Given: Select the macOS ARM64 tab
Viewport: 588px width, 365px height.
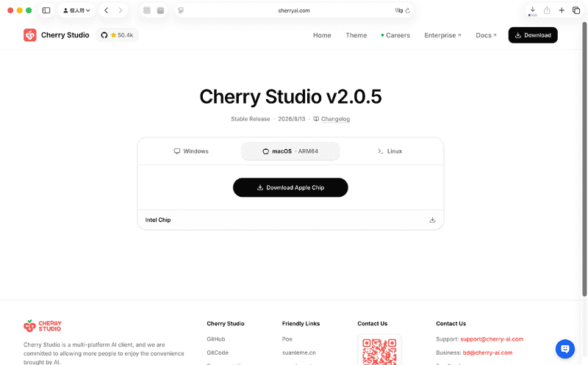Looking at the screenshot, I should click(290, 151).
